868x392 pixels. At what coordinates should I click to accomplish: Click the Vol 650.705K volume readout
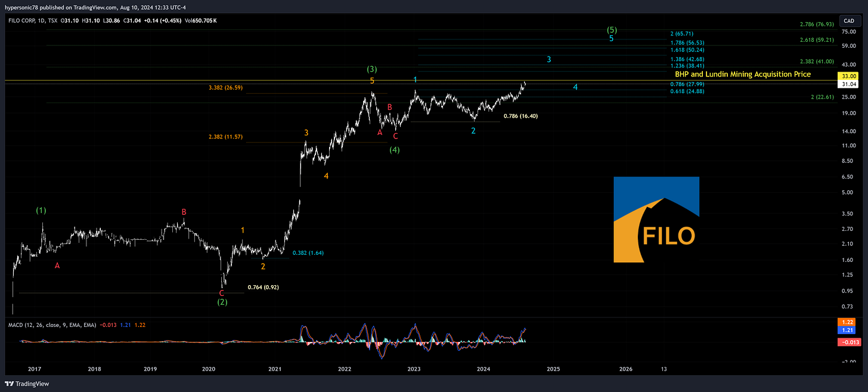[x=200, y=20]
